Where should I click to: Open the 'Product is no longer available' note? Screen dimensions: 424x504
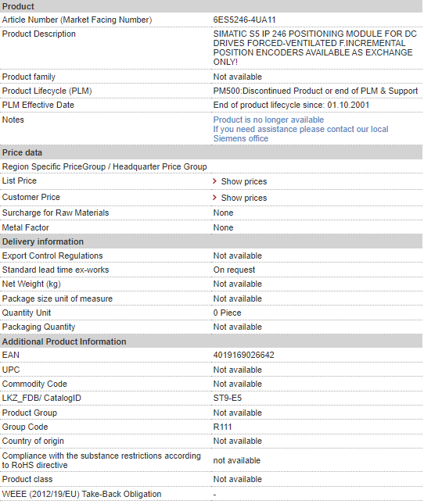268,120
